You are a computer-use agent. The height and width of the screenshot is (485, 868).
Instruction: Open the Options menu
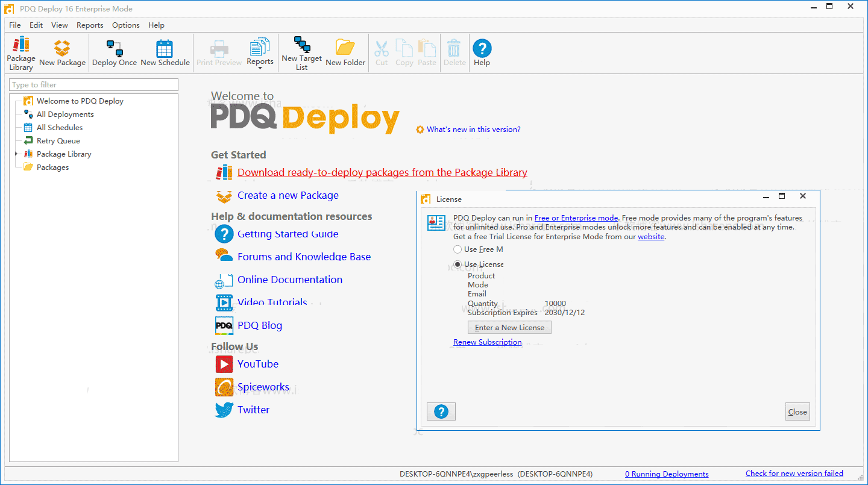click(x=125, y=25)
